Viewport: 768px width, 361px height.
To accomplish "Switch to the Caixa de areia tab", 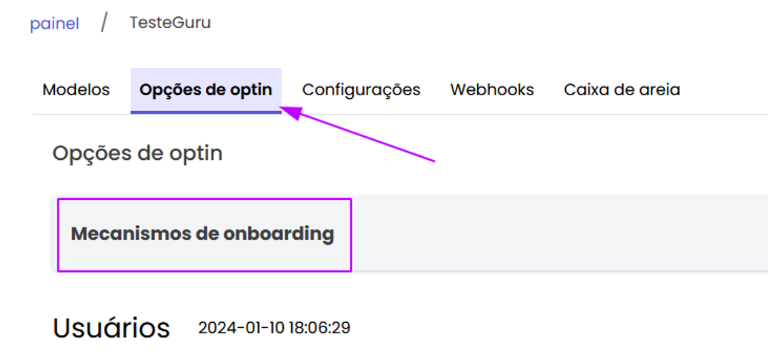I will (x=622, y=90).
